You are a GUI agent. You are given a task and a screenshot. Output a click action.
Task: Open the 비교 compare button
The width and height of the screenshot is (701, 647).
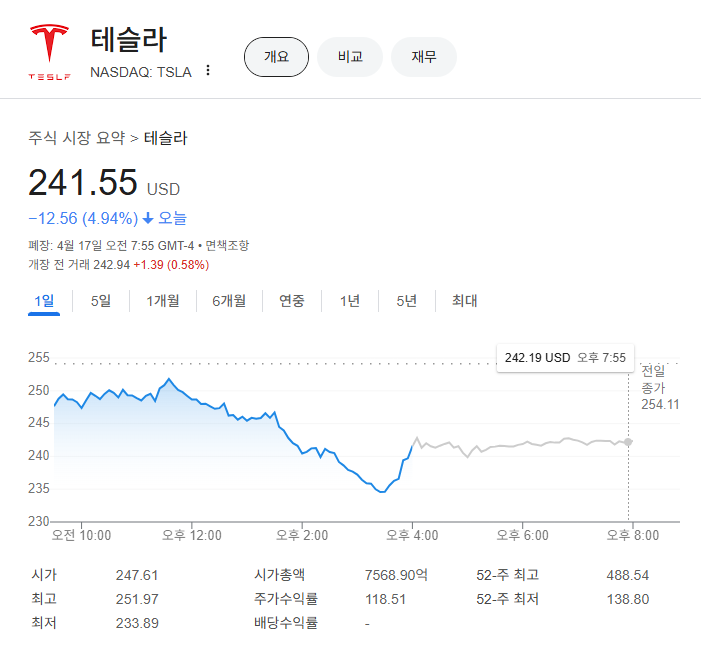350,57
